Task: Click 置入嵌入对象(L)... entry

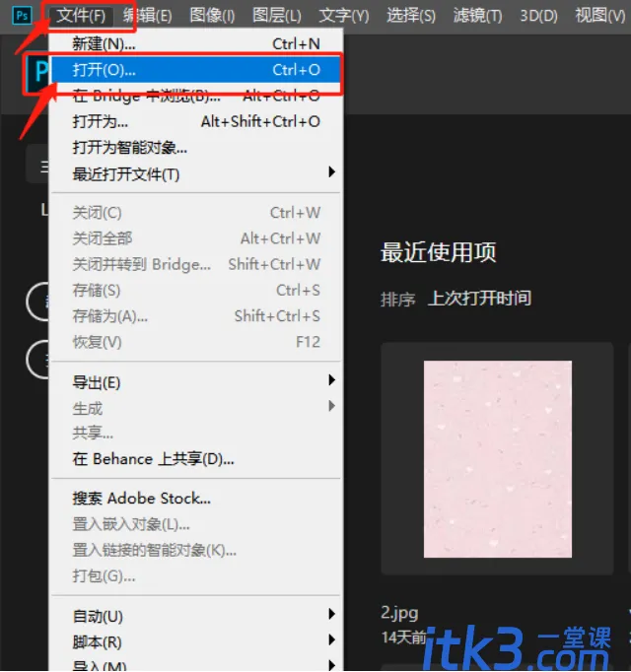Action: click(x=196, y=524)
